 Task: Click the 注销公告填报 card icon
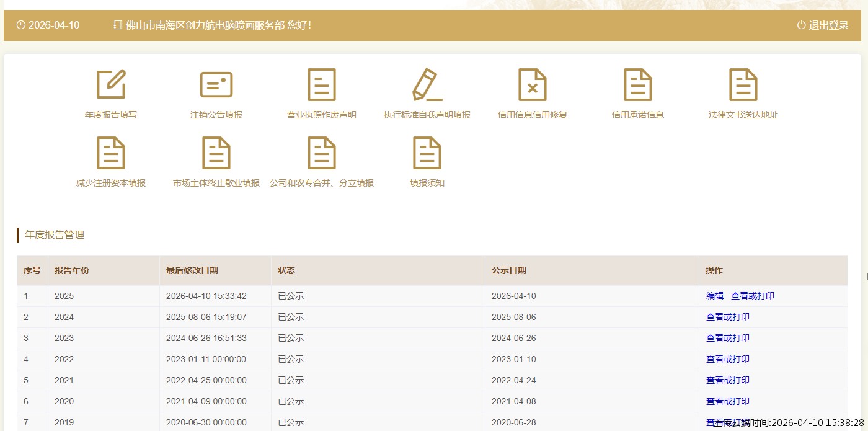coord(216,85)
